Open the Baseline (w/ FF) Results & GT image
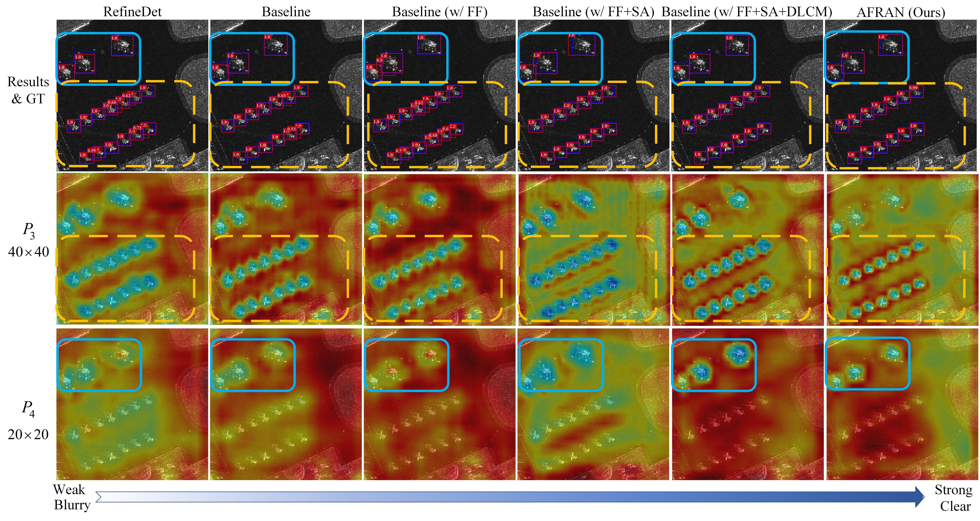Screen dimensions: 980x521 click(440, 96)
